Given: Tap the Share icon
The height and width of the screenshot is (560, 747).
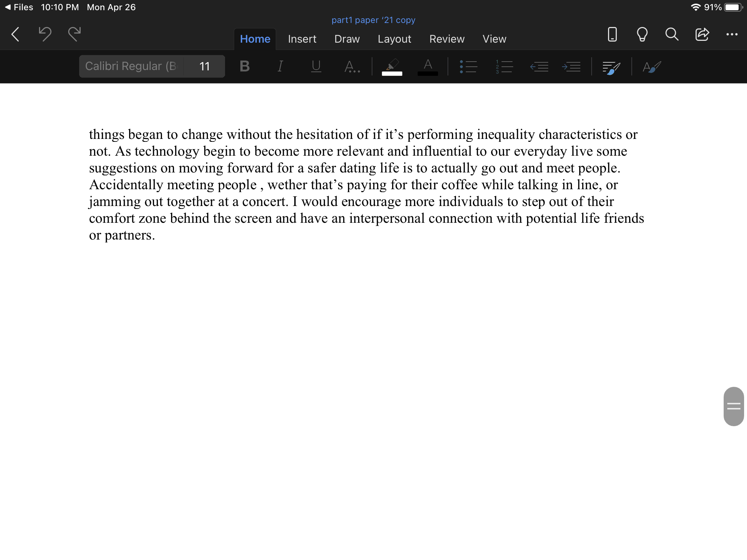Looking at the screenshot, I should 702,34.
